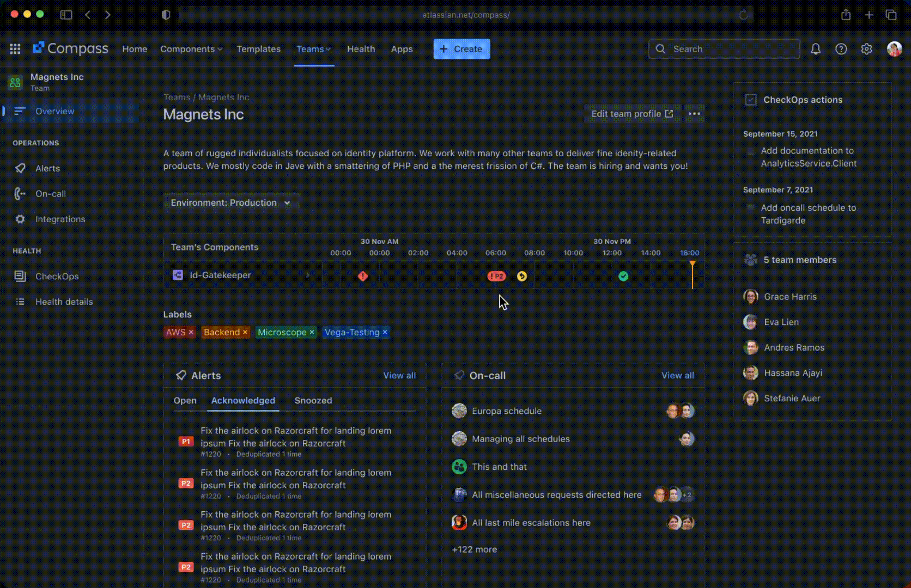Check off Add documentation to AnalyticsService.Client

pyautogui.click(x=751, y=151)
